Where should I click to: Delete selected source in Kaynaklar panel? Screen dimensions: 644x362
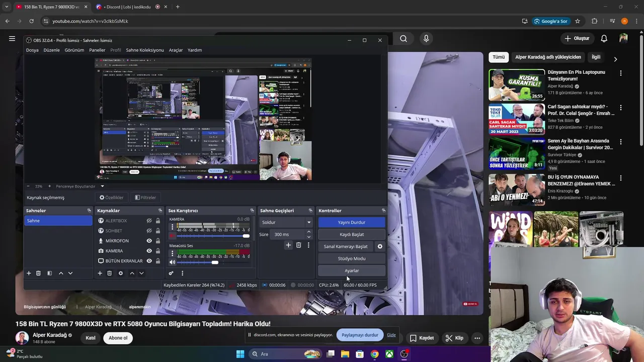coord(109,273)
